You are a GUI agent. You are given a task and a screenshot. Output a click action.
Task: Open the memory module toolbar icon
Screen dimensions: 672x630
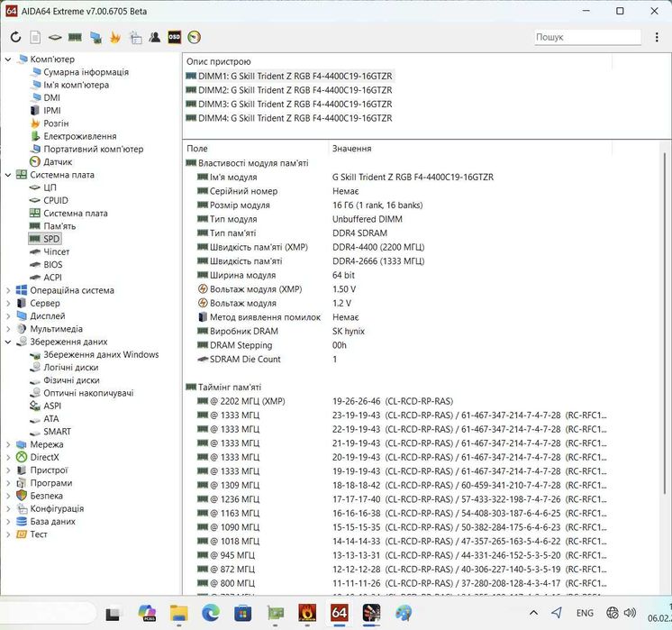click(x=75, y=38)
